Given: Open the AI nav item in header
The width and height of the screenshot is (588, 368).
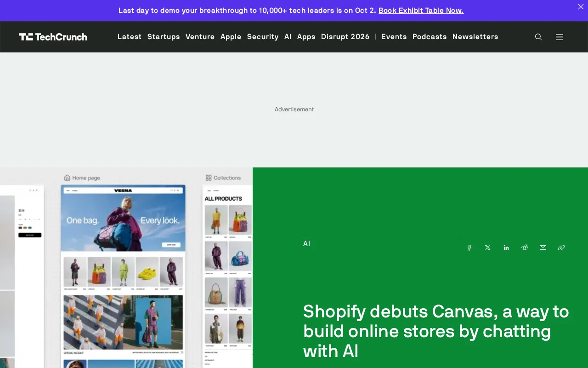Looking at the screenshot, I should pos(288,37).
